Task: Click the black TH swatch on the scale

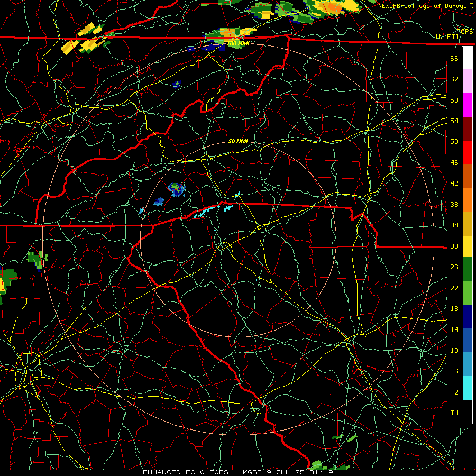Action: click(467, 411)
